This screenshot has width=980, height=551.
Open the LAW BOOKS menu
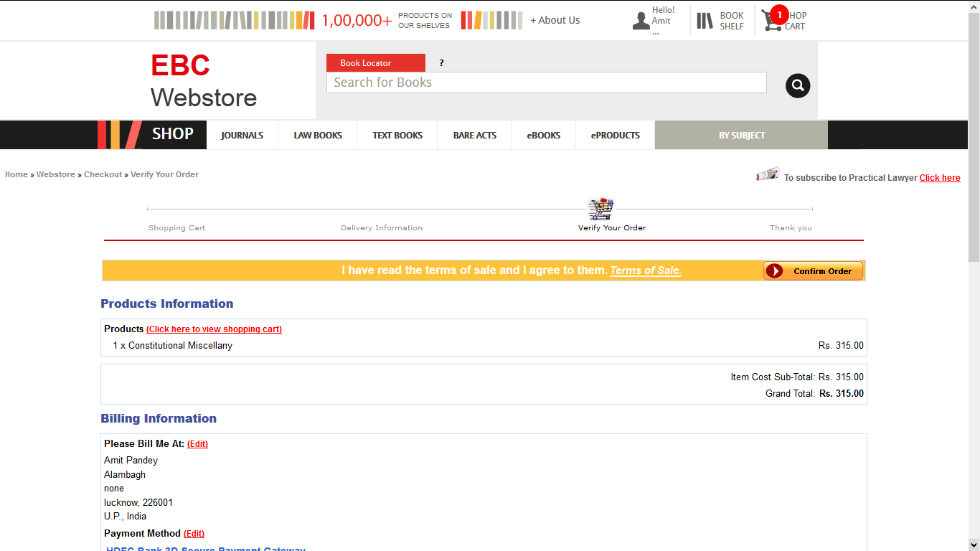[318, 135]
